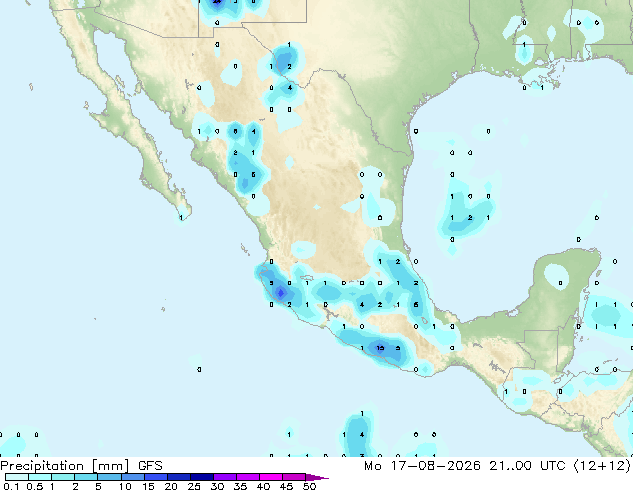Pick the 15–20 mm legend color box
Viewport: 634px width, 490px height.
tap(155, 477)
